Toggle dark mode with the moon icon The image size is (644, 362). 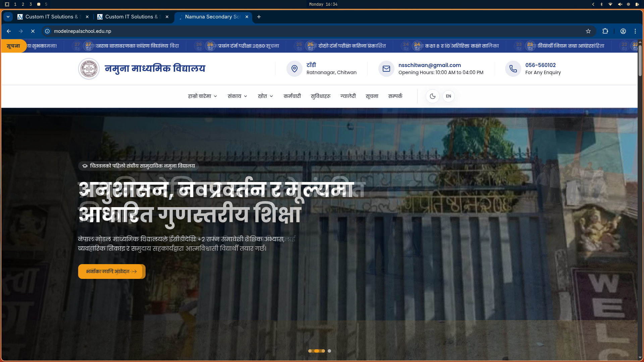(x=432, y=96)
